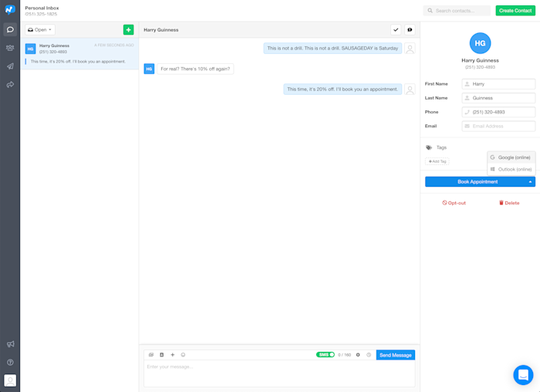Image resolution: width=540 pixels, height=392 pixels.
Task: Open the Open status filter dropdown
Action: coord(40,29)
